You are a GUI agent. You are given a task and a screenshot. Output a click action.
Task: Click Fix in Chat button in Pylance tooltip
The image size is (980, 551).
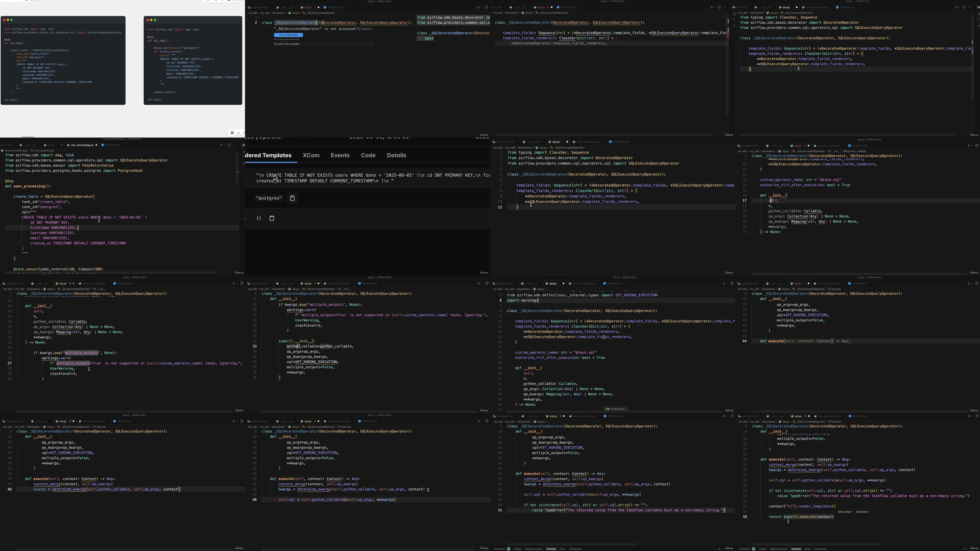pyautogui.click(x=288, y=35)
